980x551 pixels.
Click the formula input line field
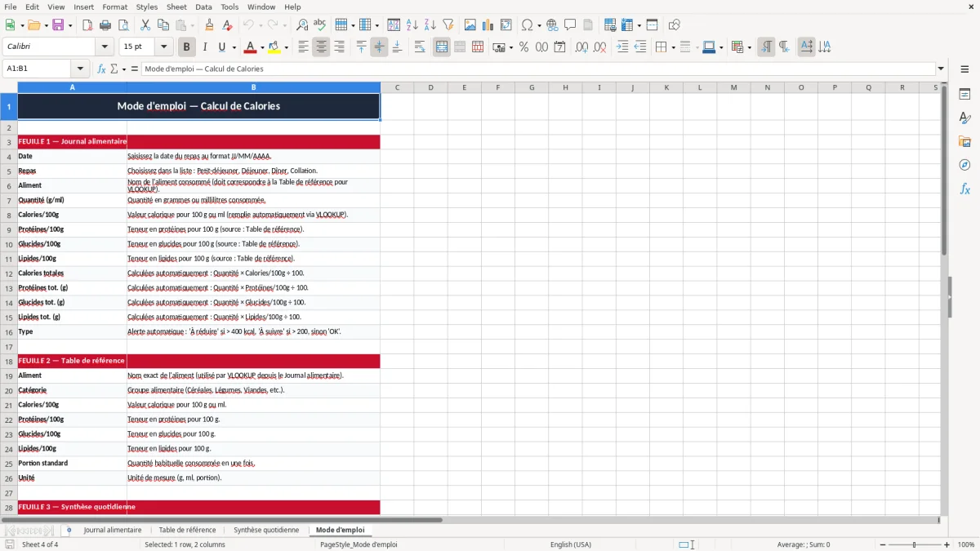pyautogui.click(x=537, y=69)
